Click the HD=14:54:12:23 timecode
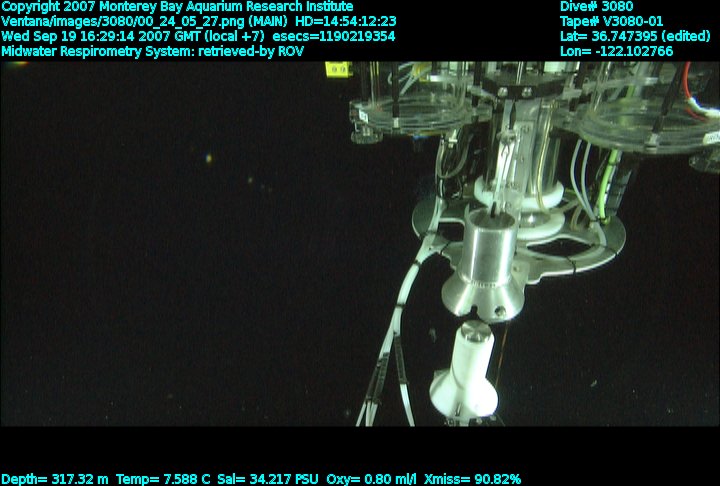This screenshot has width=720, height=486. (x=346, y=22)
